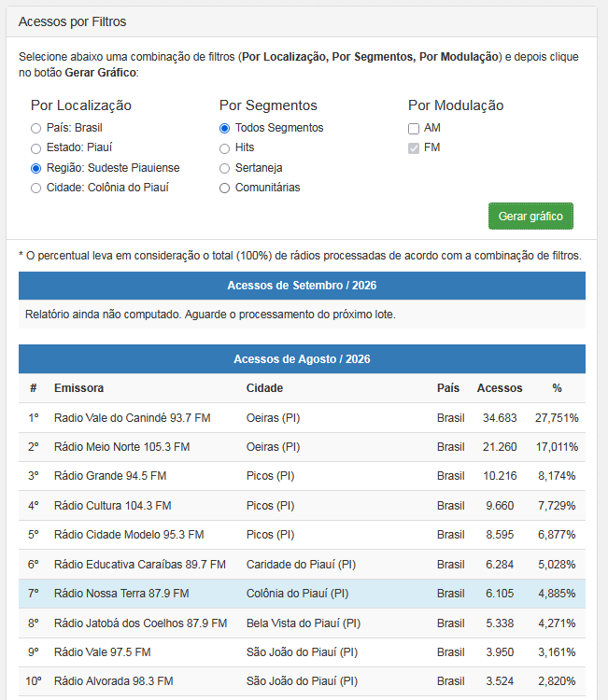Viewport: 608px width, 700px height.
Task: Click the # ranking column header
Action: click(x=33, y=388)
